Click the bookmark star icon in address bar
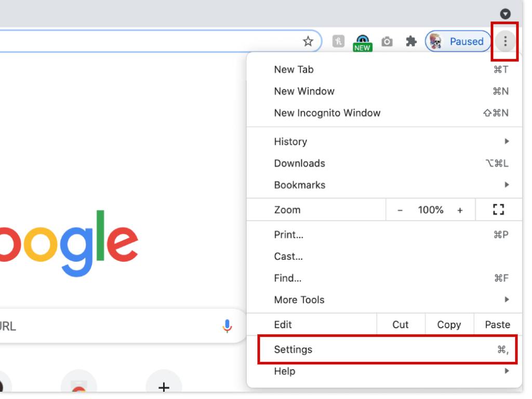This screenshot has width=532, height=399. [x=308, y=42]
